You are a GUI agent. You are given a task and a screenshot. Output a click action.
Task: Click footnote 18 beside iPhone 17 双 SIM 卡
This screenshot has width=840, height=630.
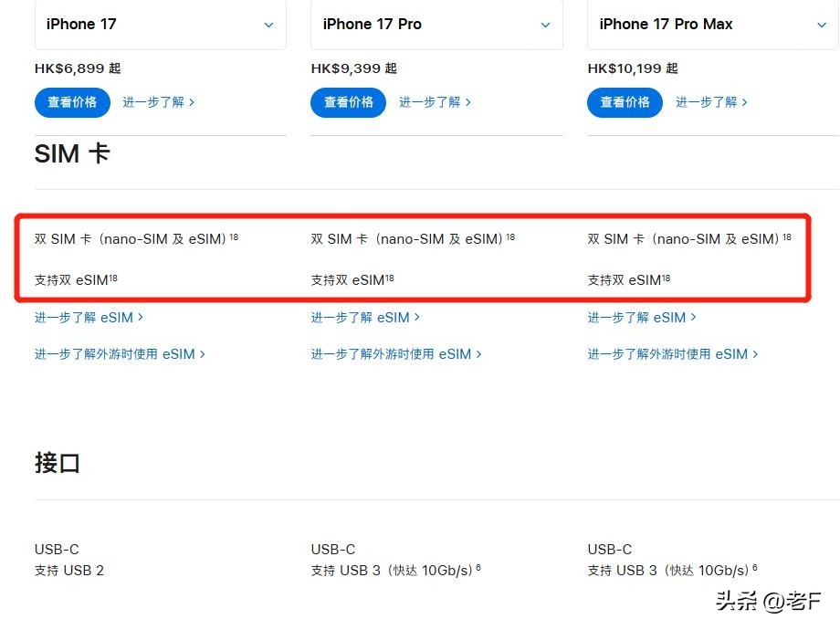pyautogui.click(x=234, y=237)
